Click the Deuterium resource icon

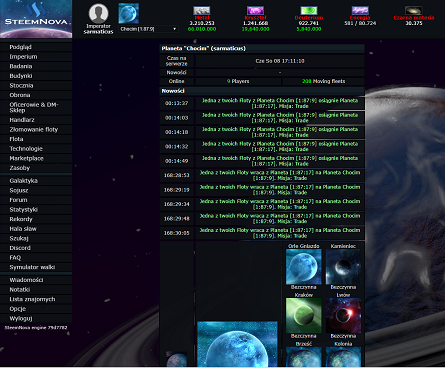309,11
